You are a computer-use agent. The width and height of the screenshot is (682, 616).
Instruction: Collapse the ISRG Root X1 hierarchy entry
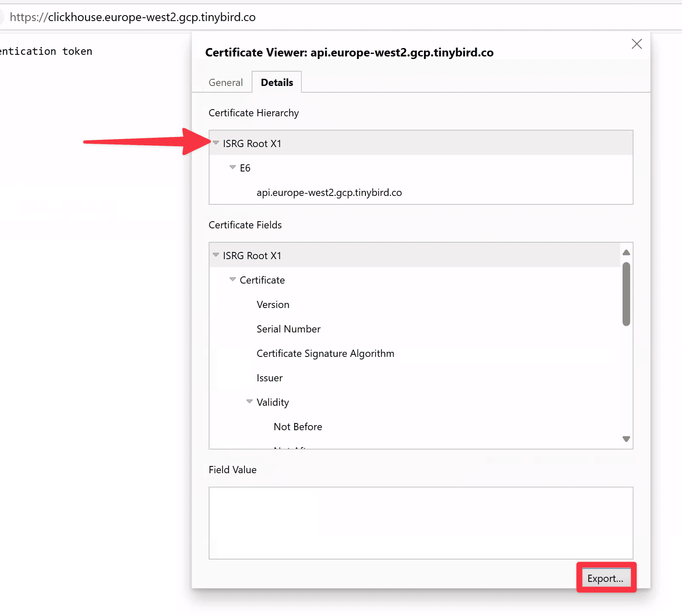216,143
